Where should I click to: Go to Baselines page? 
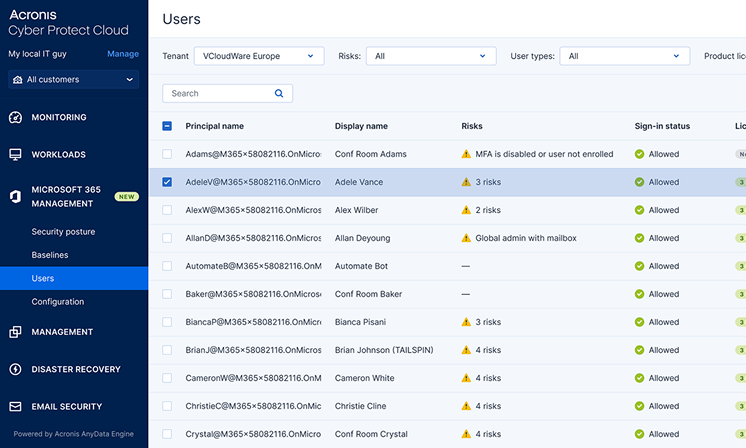coord(50,255)
